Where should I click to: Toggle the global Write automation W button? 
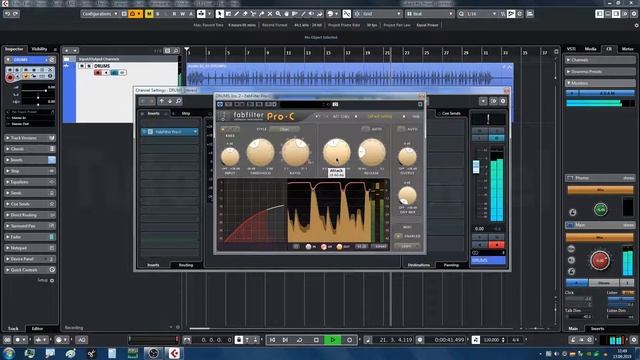182,14
